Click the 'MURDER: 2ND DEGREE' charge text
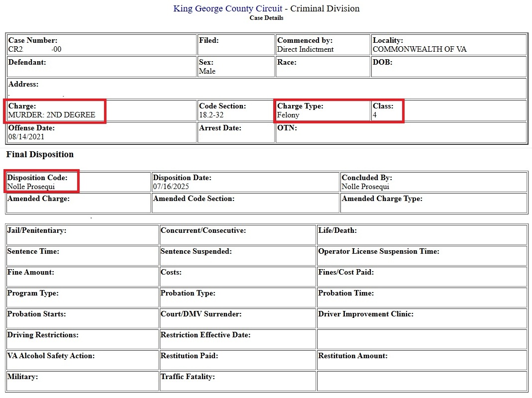The height and width of the screenshot is (398, 532). (x=52, y=115)
